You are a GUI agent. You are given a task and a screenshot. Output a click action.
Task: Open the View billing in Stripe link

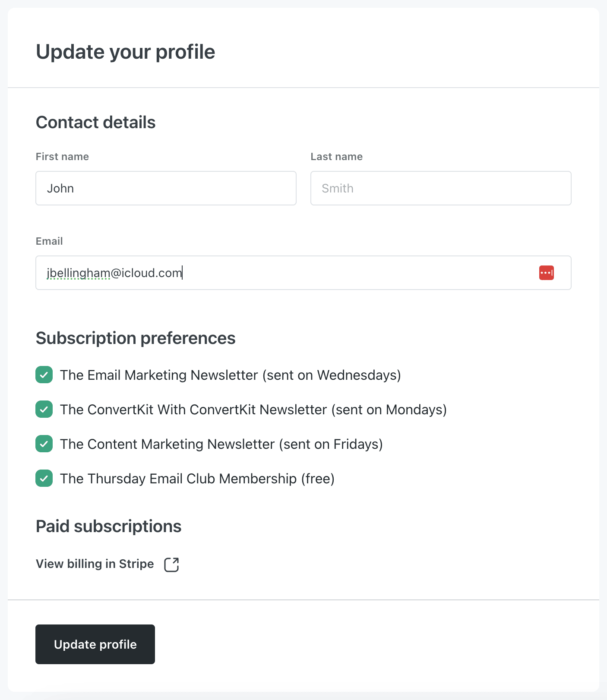tap(95, 564)
